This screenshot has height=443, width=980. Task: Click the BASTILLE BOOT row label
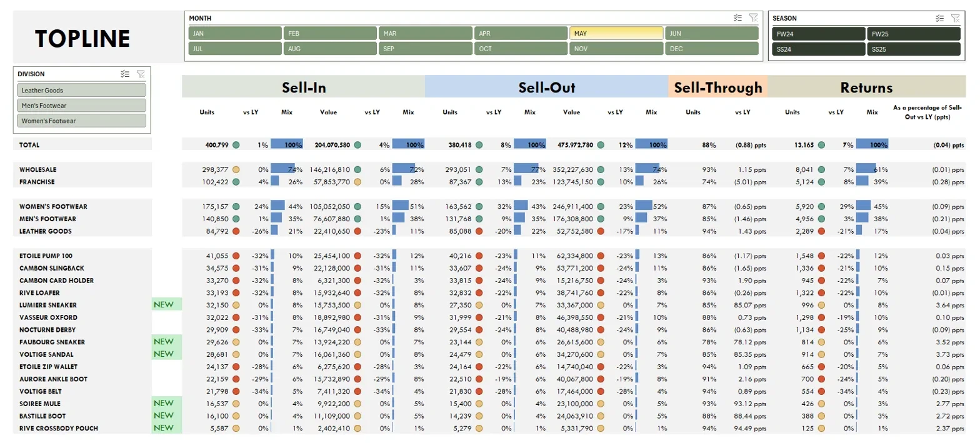[x=42, y=416]
